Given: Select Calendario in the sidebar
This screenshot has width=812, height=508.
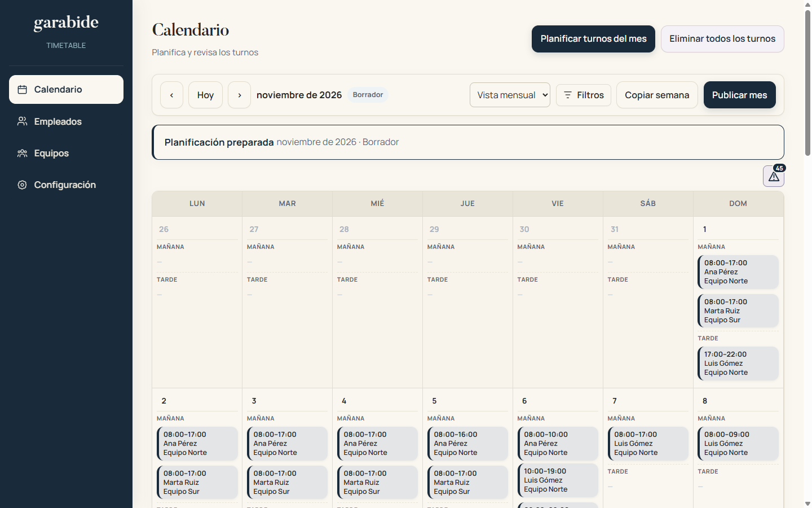Looking at the screenshot, I should tap(66, 89).
